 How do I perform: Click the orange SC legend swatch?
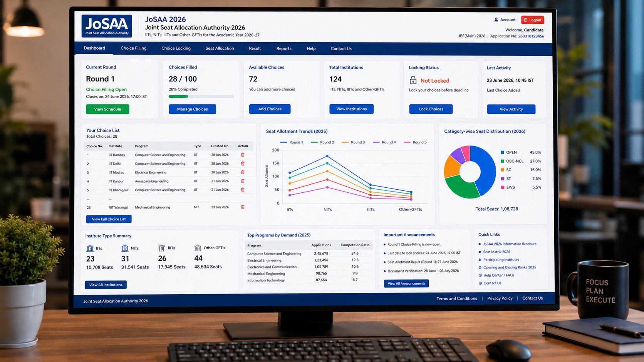pyautogui.click(x=503, y=170)
